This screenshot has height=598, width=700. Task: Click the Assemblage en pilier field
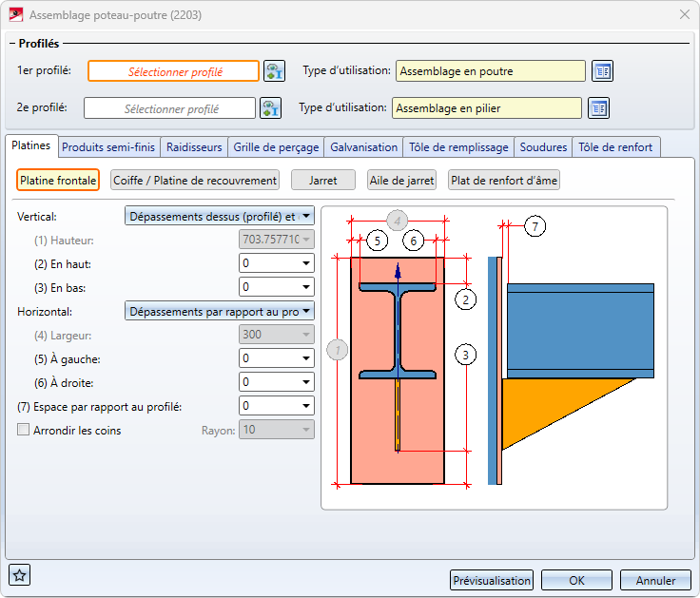point(487,108)
